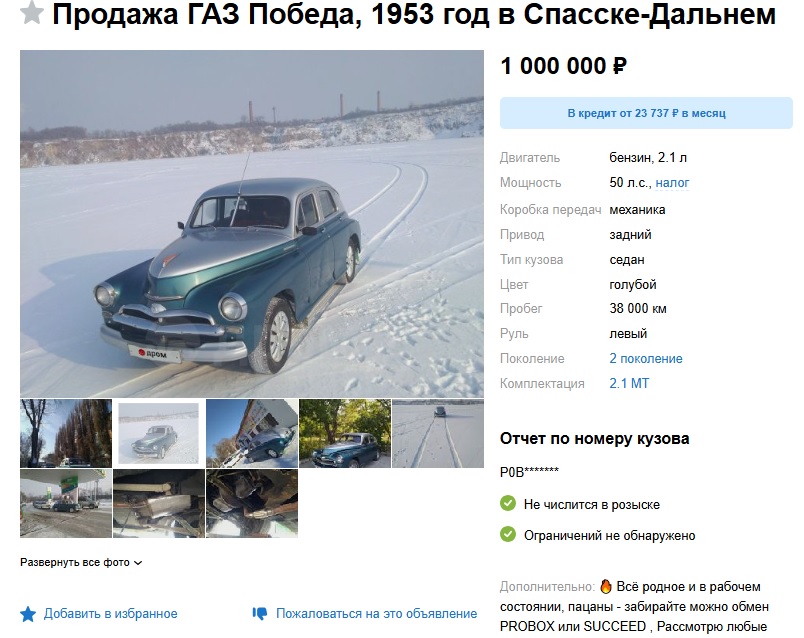Select the tall poplar trees thumbnail
This screenshot has height=638, width=804.
coord(66,434)
